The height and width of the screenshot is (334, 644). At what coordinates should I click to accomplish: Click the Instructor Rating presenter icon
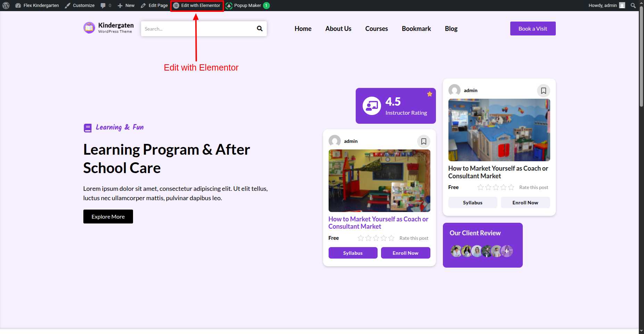pos(372,106)
